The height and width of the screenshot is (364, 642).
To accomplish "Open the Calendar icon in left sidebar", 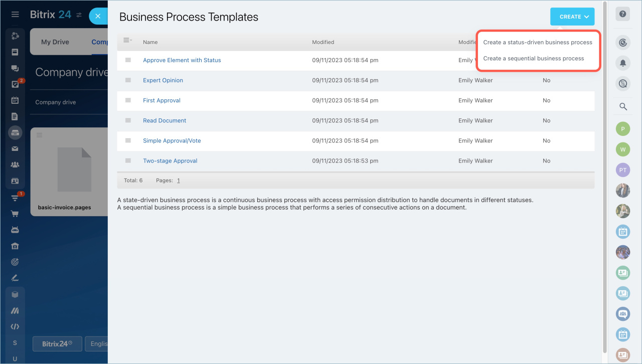I will click(x=15, y=100).
